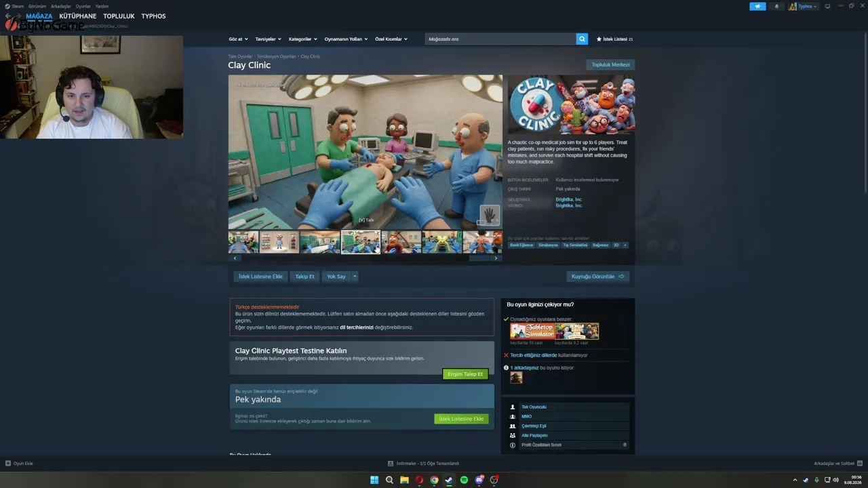Click the Brightika, Inc. developer link

tap(569, 199)
